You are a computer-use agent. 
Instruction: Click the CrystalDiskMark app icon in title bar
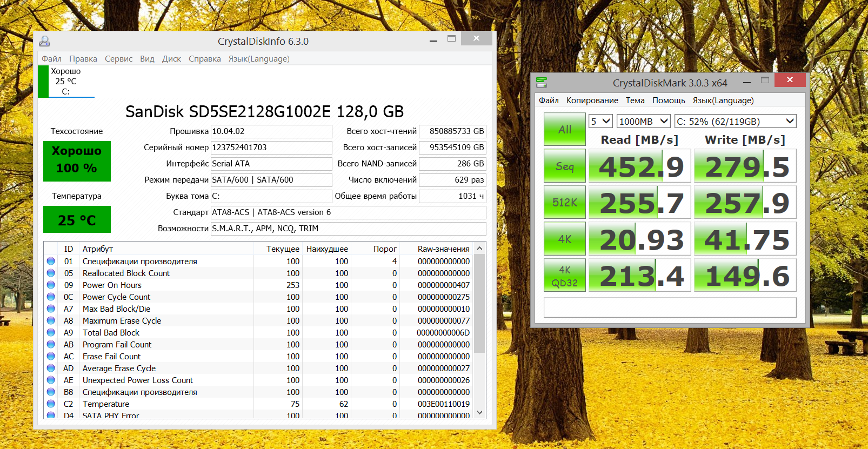click(542, 83)
